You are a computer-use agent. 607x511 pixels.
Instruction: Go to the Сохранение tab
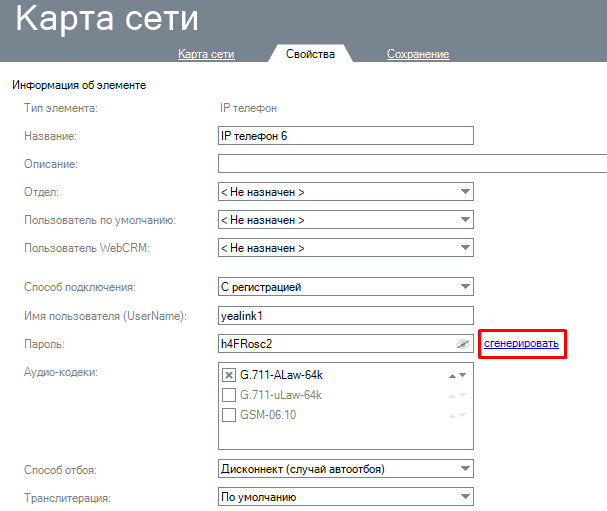point(418,54)
